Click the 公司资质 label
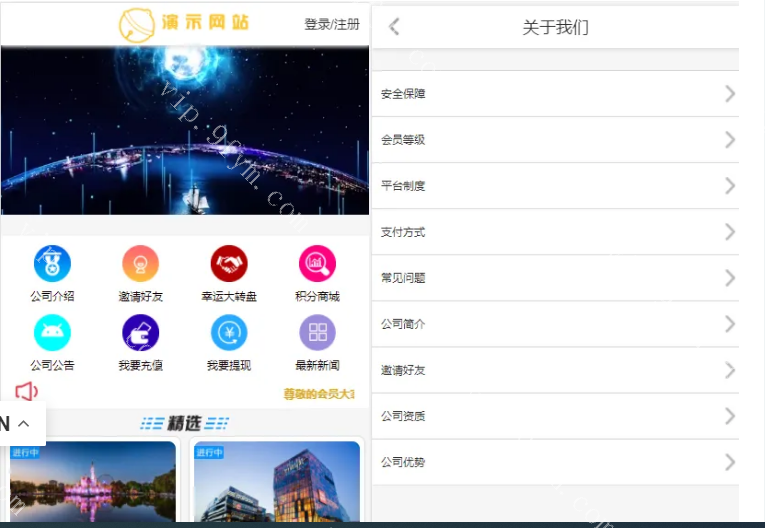This screenshot has width=765, height=528. click(x=403, y=416)
